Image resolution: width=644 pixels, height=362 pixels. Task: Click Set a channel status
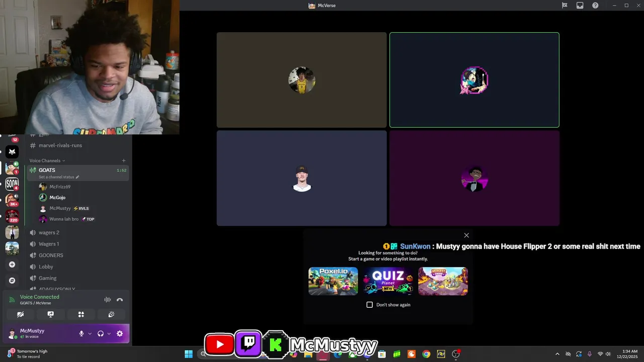(x=57, y=177)
